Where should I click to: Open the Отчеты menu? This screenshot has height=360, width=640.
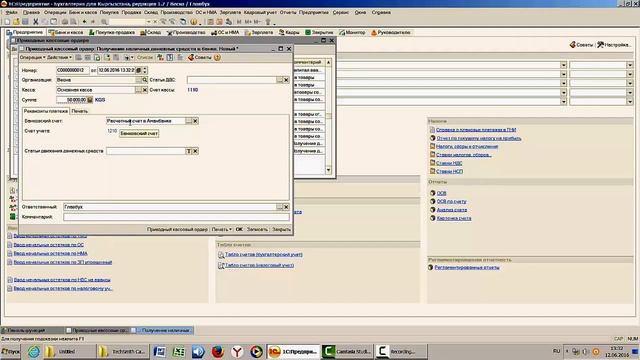tap(288, 13)
